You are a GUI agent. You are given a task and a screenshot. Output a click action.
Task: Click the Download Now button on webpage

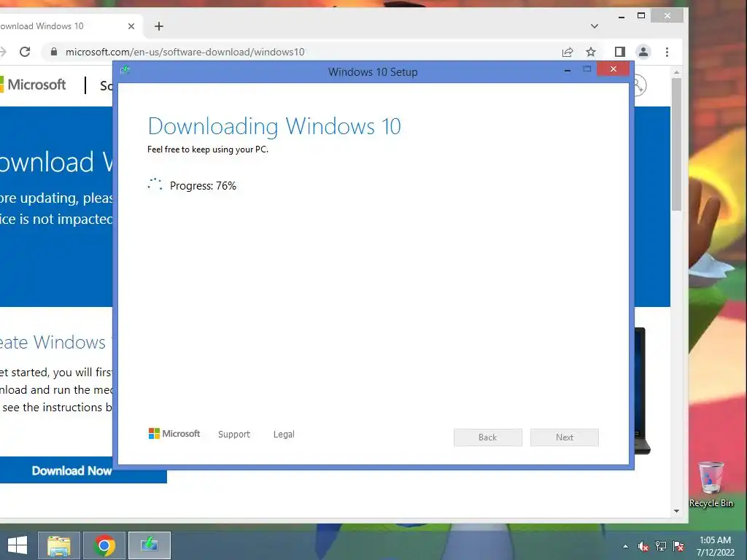click(71, 470)
